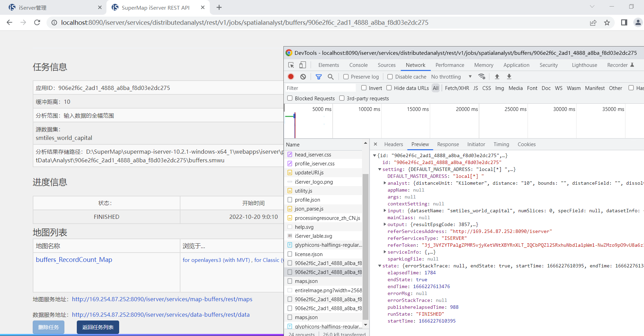This screenshot has width=644, height=336.
Task: Check the Invert filter checkbox
Action: coord(364,88)
